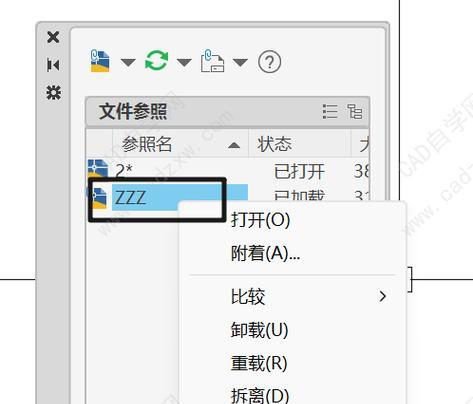Choose 附着(A)... from the context menu
Screen dimensions: 473x404
(265, 253)
